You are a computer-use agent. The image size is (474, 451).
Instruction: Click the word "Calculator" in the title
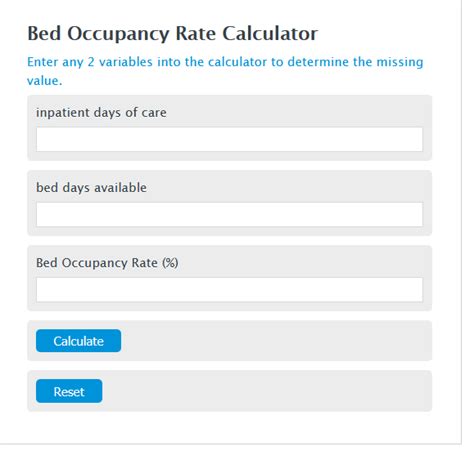click(x=270, y=33)
